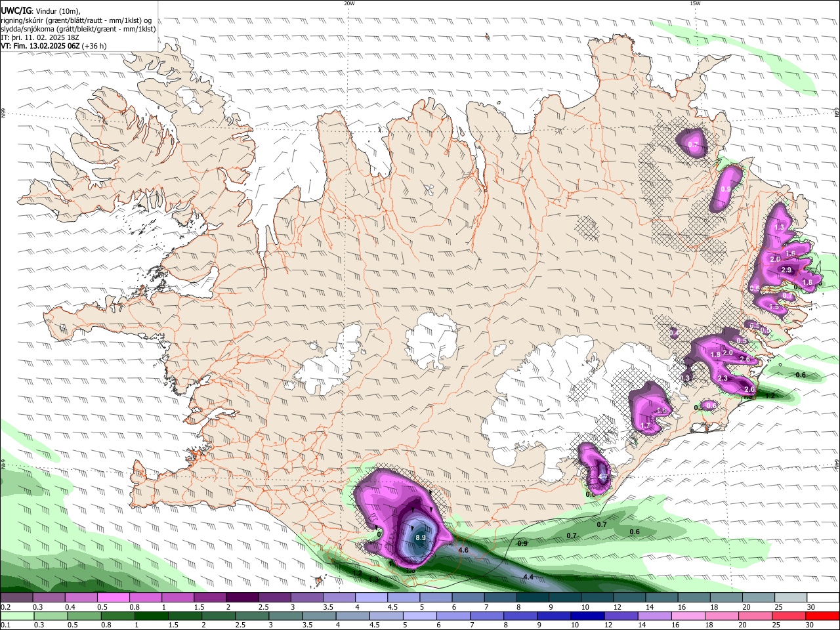Click the 2.9 snowfall value in the east
The height and width of the screenshot is (630, 840).
(x=786, y=270)
